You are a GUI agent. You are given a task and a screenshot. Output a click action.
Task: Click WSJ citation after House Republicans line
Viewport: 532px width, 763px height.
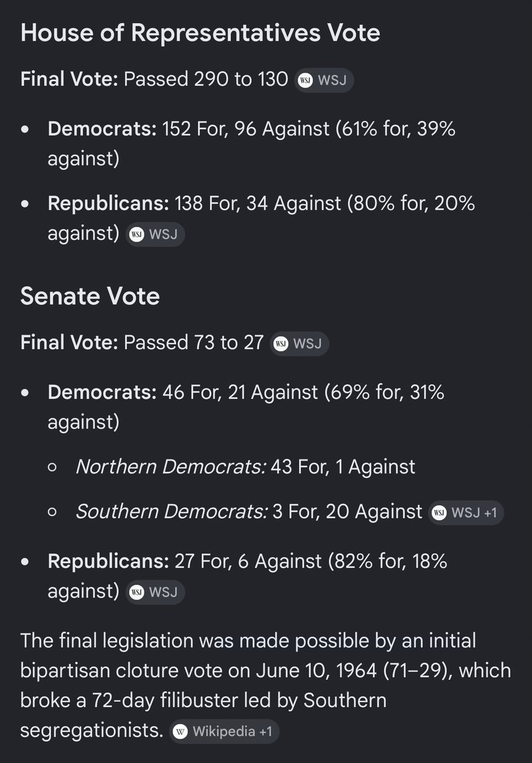(155, 235)
